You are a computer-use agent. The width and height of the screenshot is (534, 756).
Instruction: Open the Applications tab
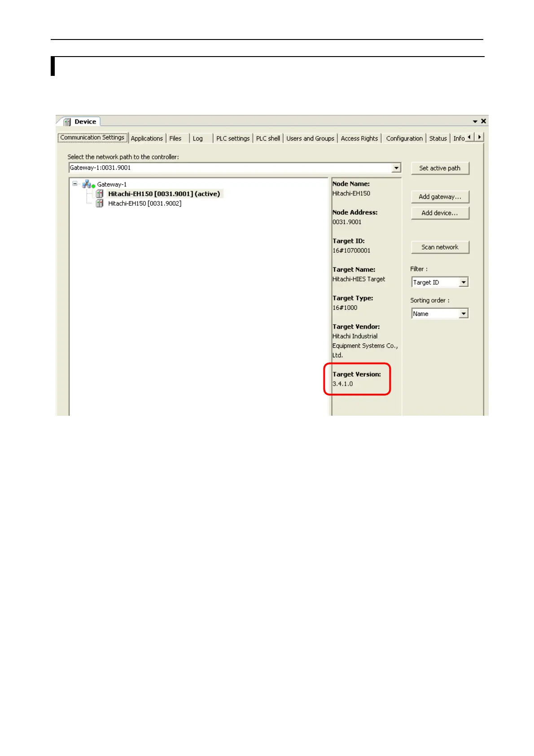(x=147, y=138)
